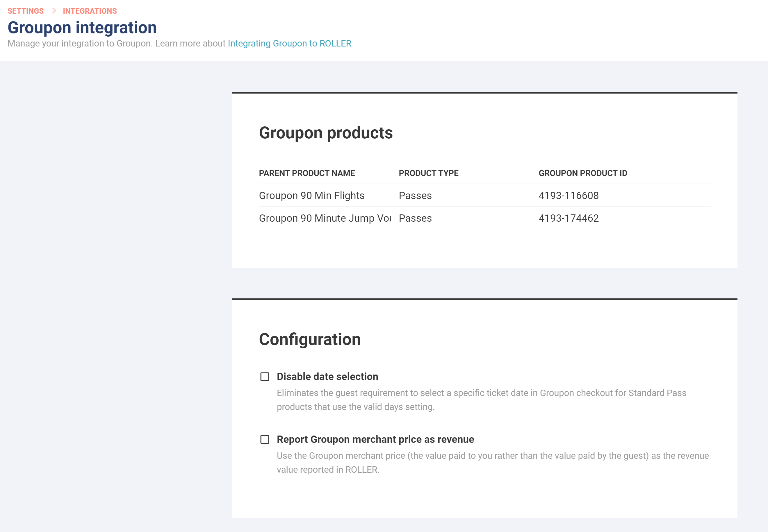768x532 pixels.
Task: Click product ID 4193-116608
Action: pyautogui.click(x=569, y=196)
